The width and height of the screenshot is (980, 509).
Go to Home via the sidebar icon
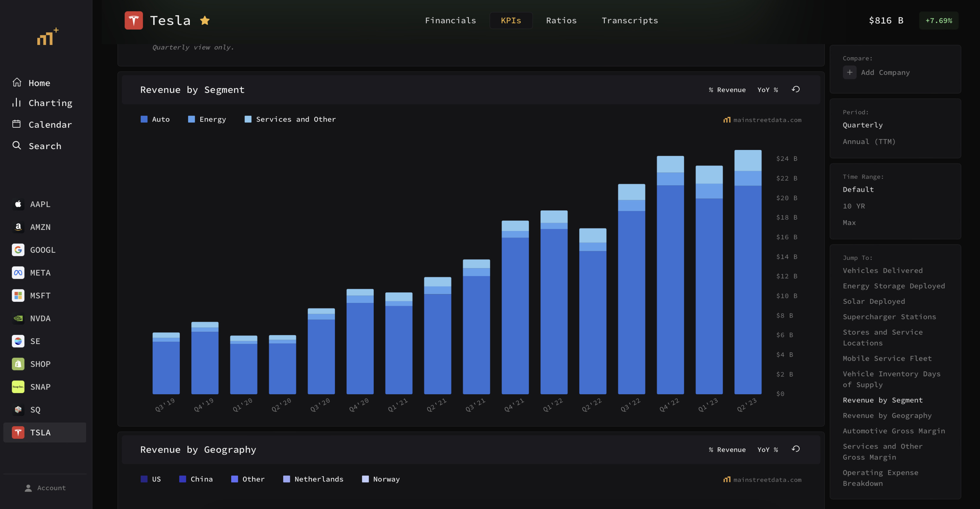(x=17, y=82)
